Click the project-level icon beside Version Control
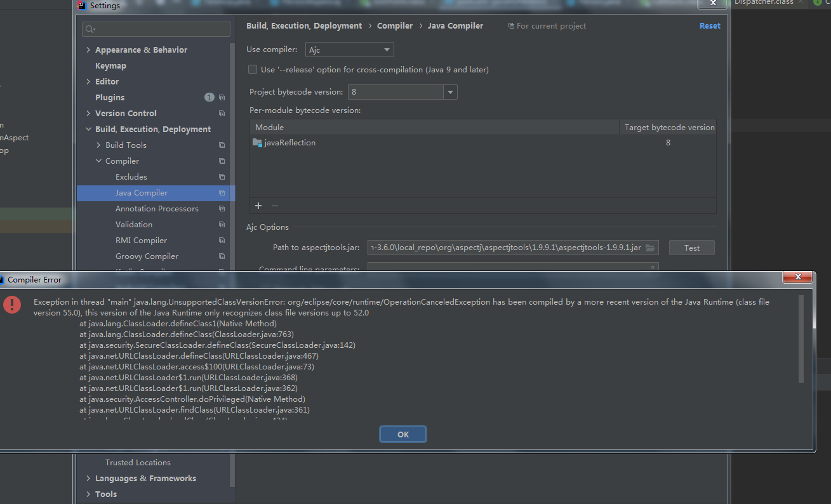Screen dimensions: 831x504 pos(222,114)
